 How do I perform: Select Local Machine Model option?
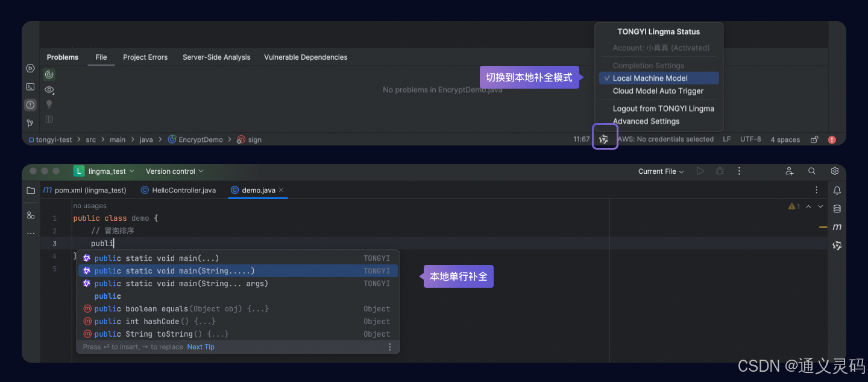point(659,78)
